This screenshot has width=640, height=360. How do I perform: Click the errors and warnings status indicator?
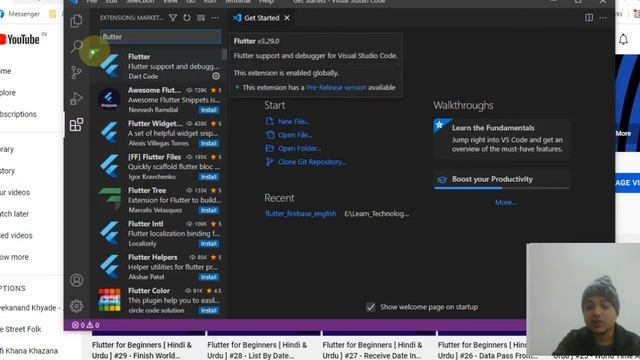tap(85, 325)
